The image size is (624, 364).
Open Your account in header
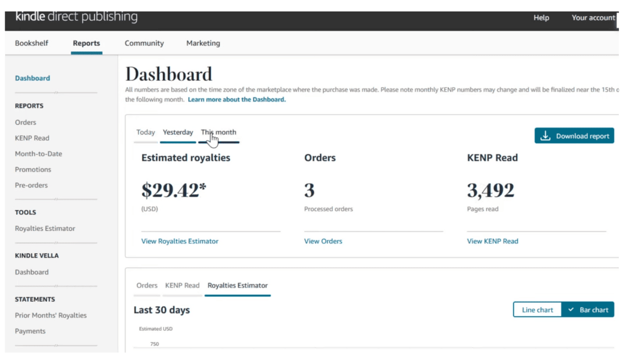point(593,18)
